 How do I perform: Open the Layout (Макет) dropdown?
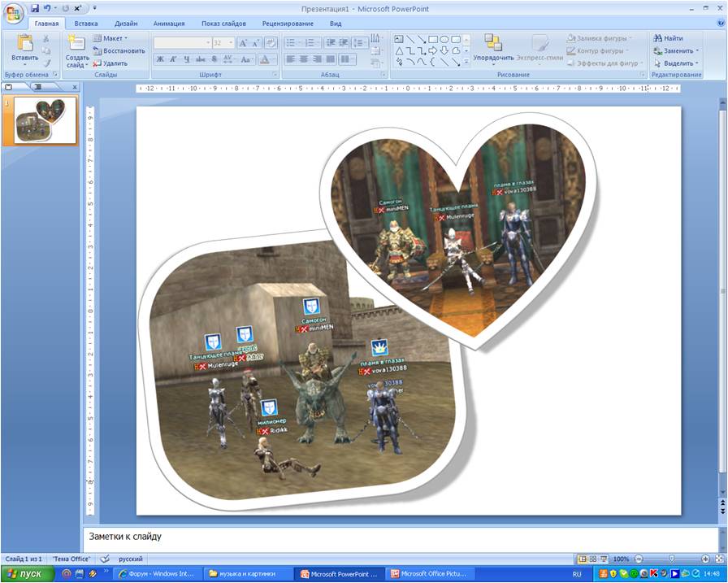pos(110,38)
